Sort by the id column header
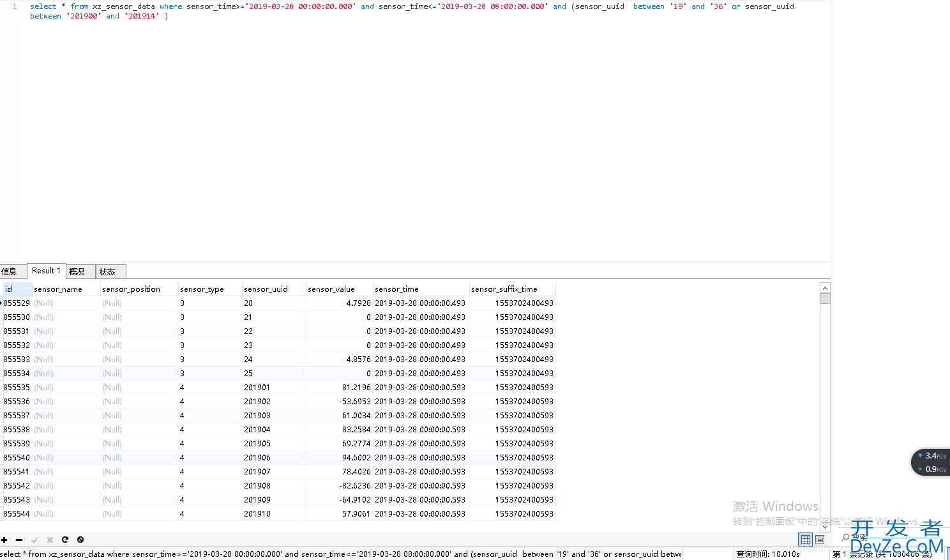This screenshot has height=560, width=950. tap(17, 289)
